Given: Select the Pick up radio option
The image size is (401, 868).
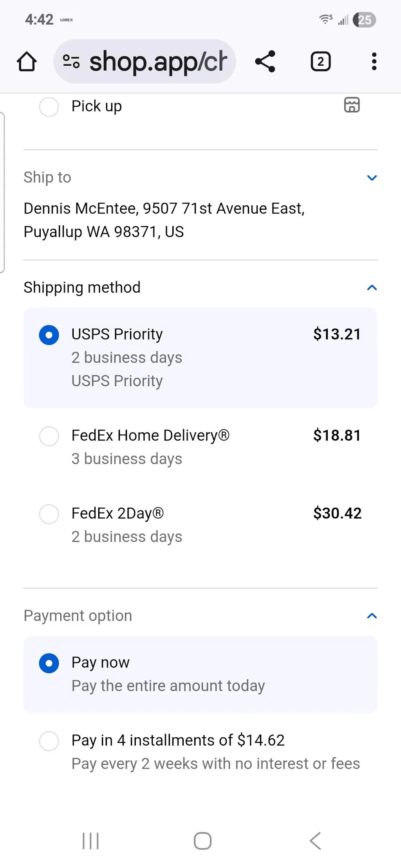Looking at the screenshot, I should click(49, 106).
